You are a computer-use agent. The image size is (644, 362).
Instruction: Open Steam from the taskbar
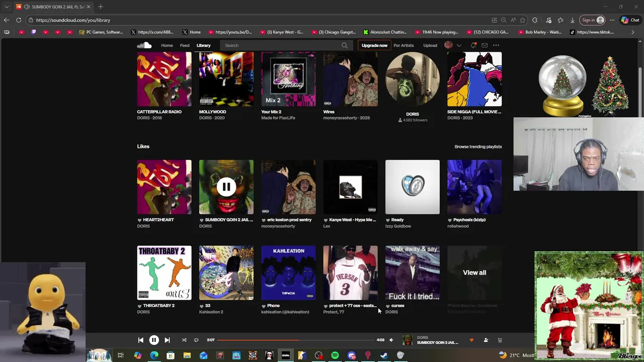[x=384, y=355]
